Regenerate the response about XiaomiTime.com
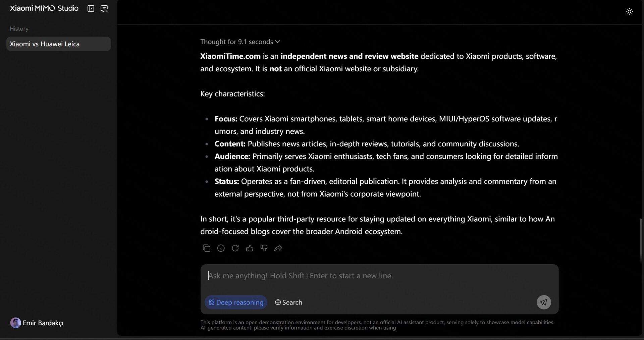The width and height of the screenshot is (644, 340). pos(235,248)
